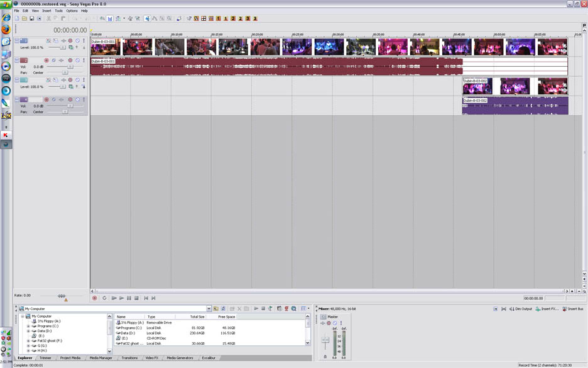Click the track 2 volume slider
This screenshot has width=588, height=368.
tap(69, 67)
